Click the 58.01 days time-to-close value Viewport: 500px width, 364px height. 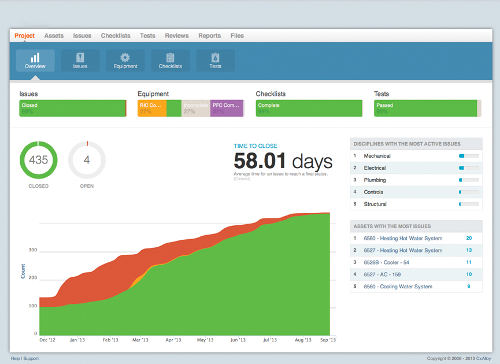pos(283,161)
